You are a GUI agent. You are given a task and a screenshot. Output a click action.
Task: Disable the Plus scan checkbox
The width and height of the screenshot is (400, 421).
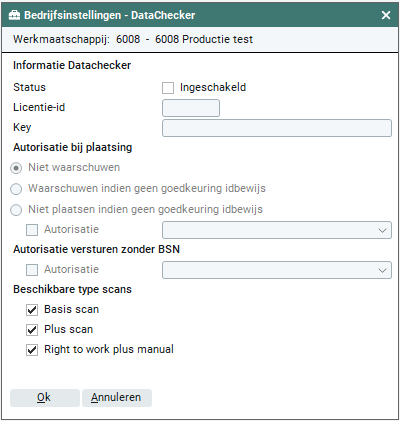(32, 330)
